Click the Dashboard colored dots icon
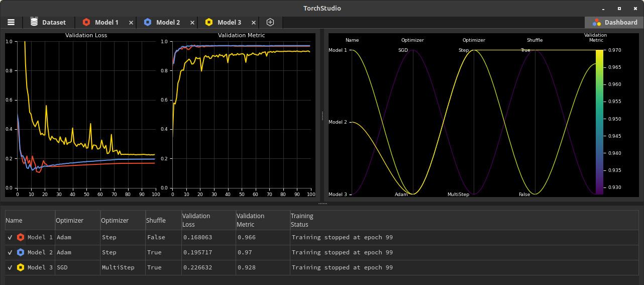This screenshot has height=285, width=644. (x=597, y=22)
